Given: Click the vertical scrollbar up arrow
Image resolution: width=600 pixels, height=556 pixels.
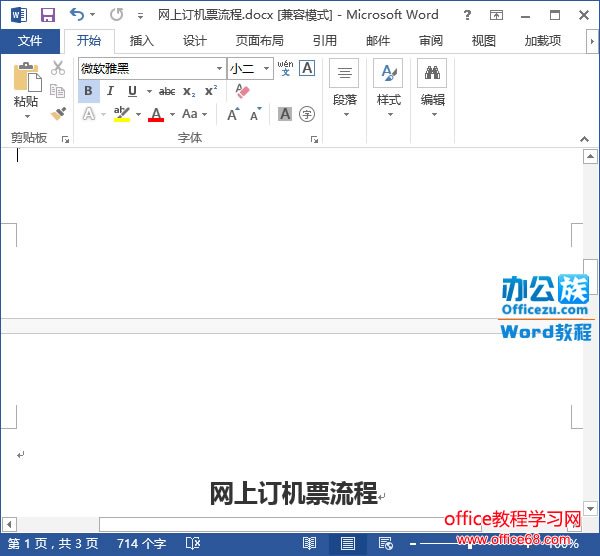Looking at the screenshot, I should pos(590,156).
